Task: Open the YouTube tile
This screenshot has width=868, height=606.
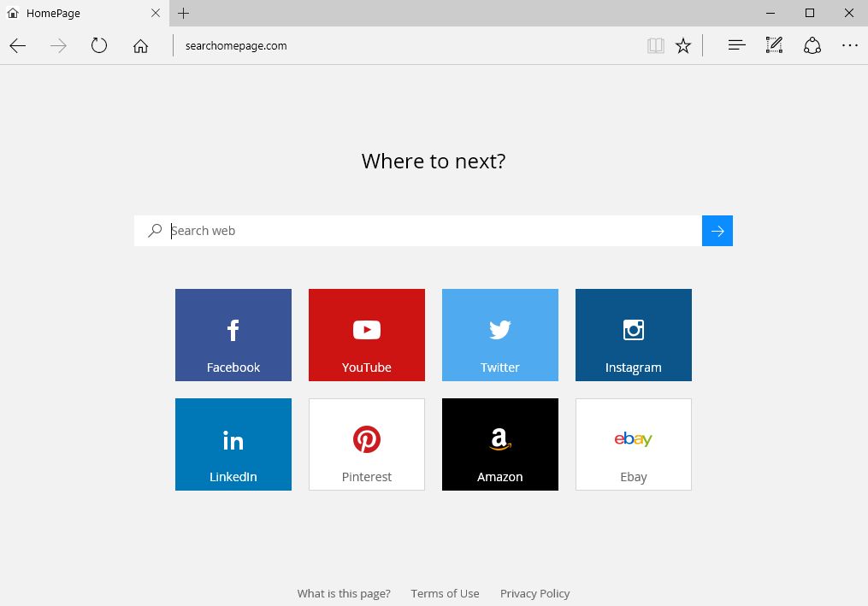Action: (367, 335)
